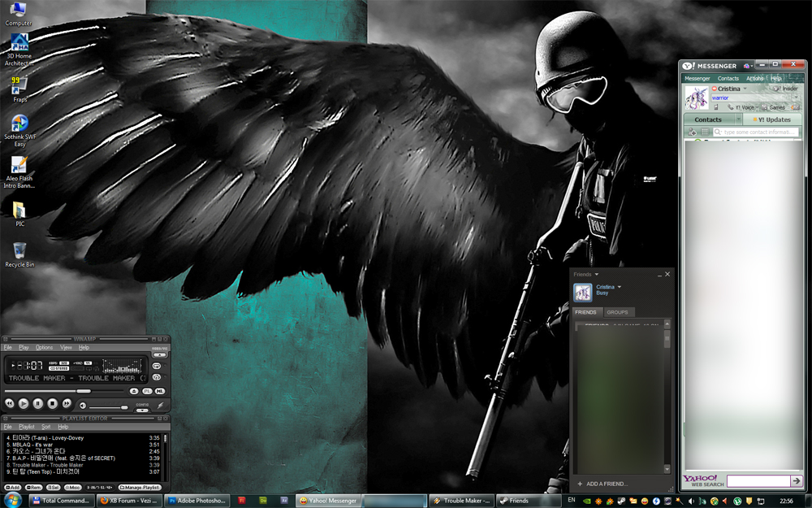The image size is (812, 508).
Task: Click the Rem button in Playlist Editor
Action: [33, 487]
